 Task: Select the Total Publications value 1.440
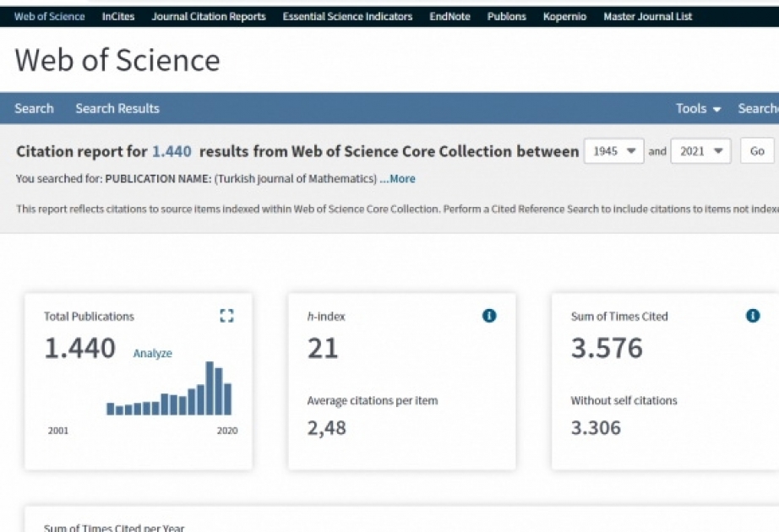point(80,348)
